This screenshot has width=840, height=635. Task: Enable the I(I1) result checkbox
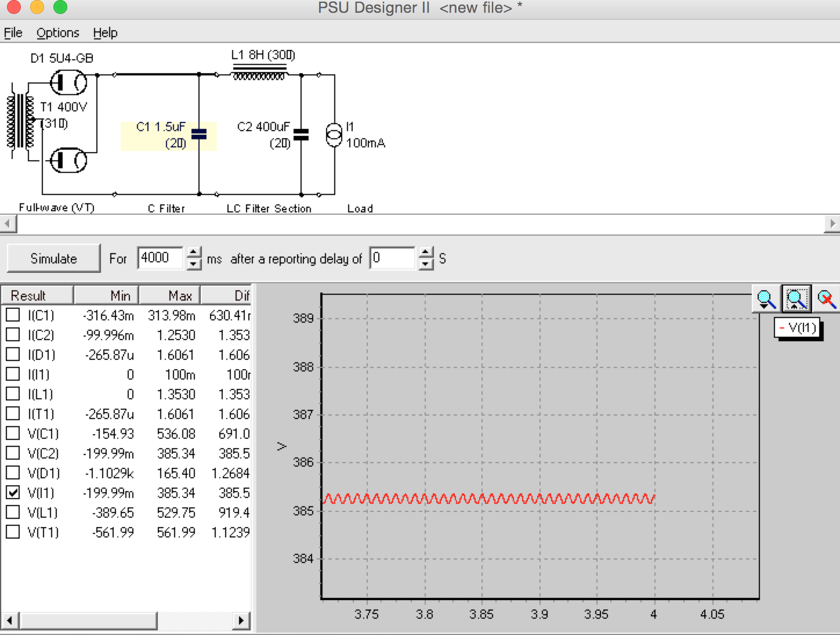[x=13, y=374]
